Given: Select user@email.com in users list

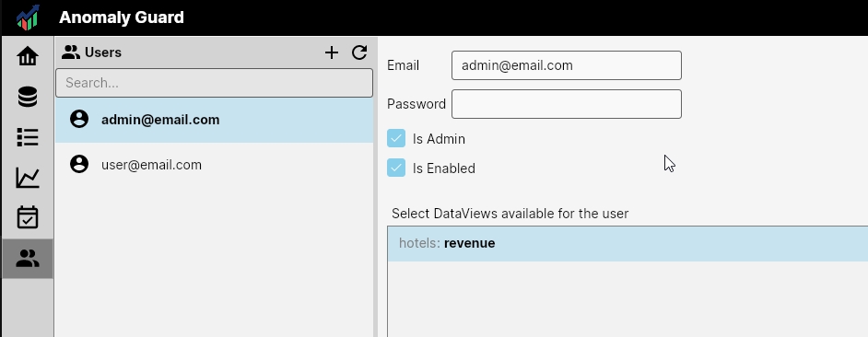Looking at the screenshot, I should pyautogui.click(x=214, y=165).
